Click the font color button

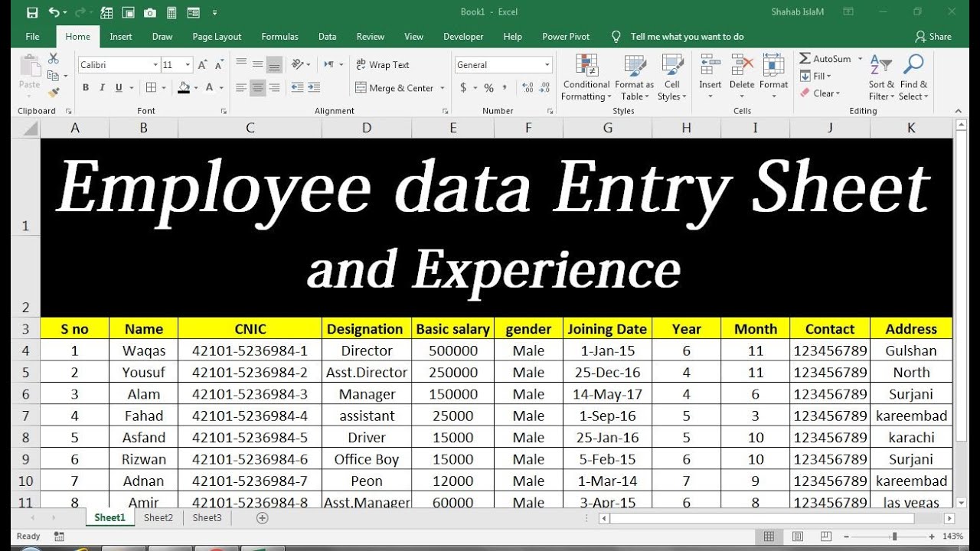[x=211, y=88]
